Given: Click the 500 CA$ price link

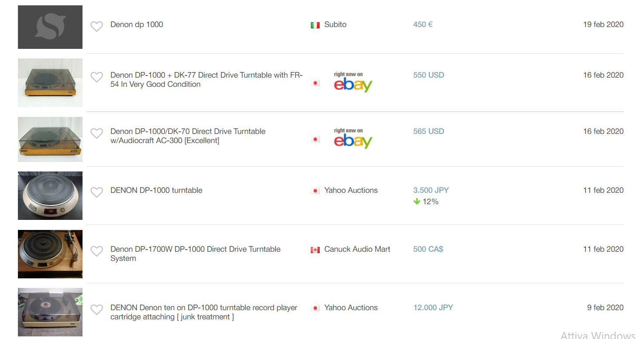Looking at the screenshot, I should (x=428, y=249).
